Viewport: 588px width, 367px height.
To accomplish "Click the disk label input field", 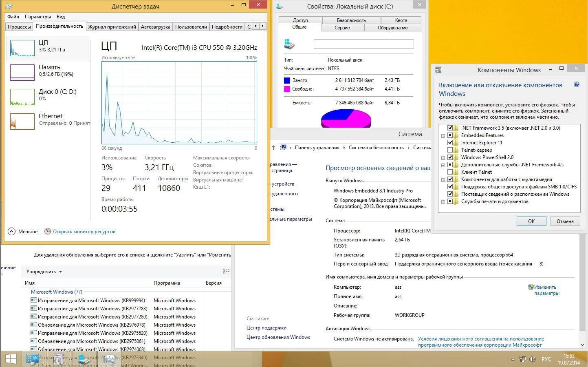I will pyautogui.click(x=364, y=44).
